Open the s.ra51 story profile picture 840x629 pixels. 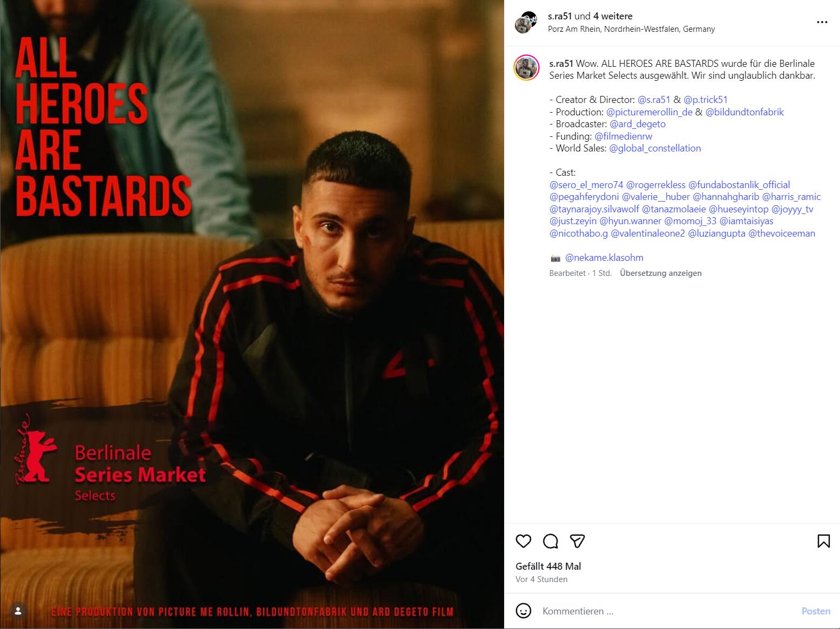(x=526, y=68)
